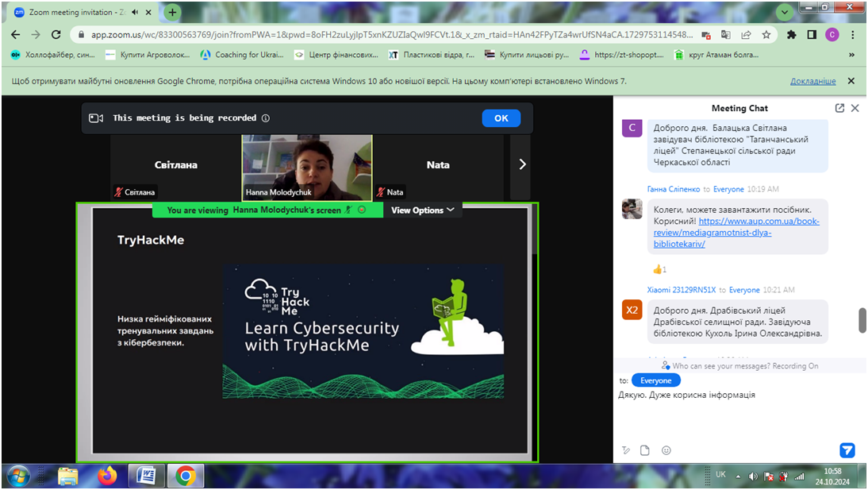The height and width of the screenshot is (490, 868).
Task: Open Пластикові відра bookmark
Action: pyautogui.click(x=432, y=55)
